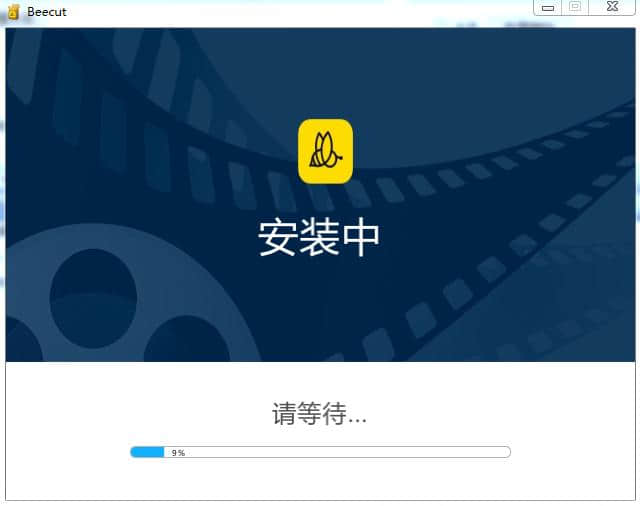Click the Beecut title bar app icon
The width and height of the screenshot is (640, 506).
(13, 12)
